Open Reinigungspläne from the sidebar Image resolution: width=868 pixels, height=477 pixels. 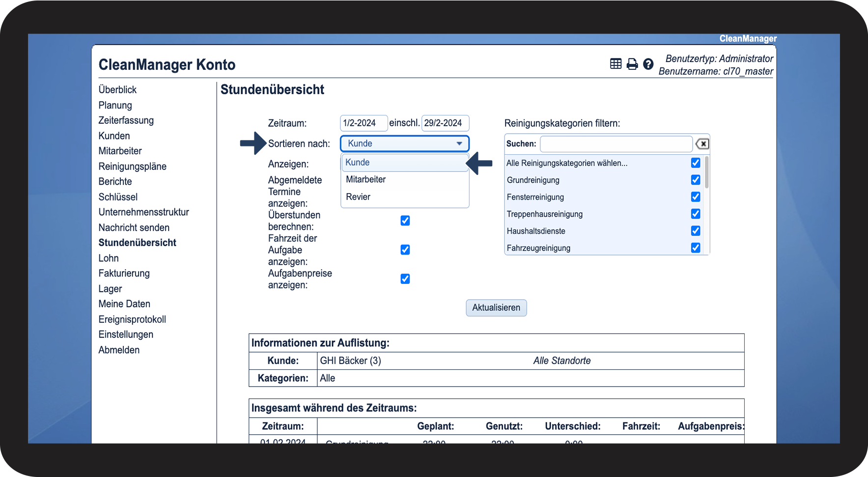click(132, 166)
